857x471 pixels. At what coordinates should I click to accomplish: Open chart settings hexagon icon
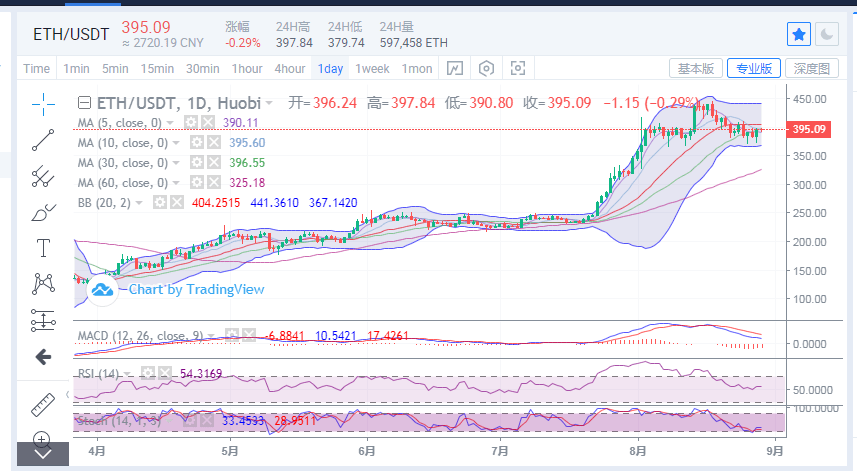[x=486, y=68]
